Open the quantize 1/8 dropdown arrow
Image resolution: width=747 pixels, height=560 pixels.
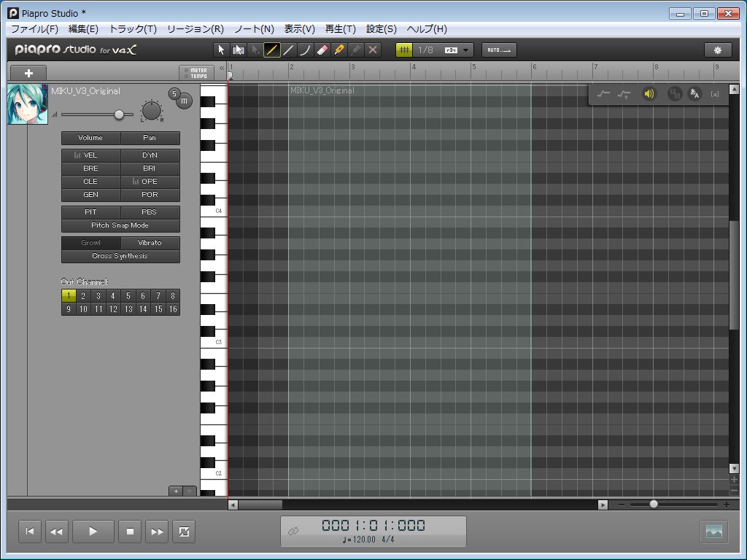[466, 50]
